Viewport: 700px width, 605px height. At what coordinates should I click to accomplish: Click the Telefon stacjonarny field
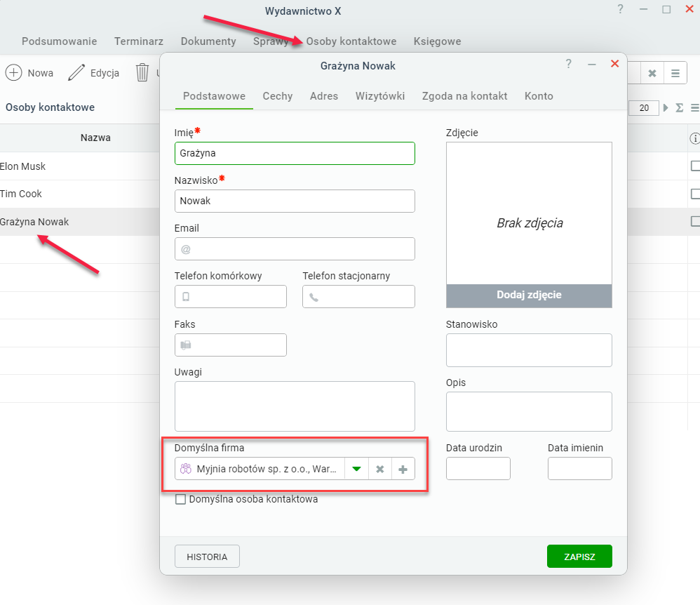(x=358, y=297)
